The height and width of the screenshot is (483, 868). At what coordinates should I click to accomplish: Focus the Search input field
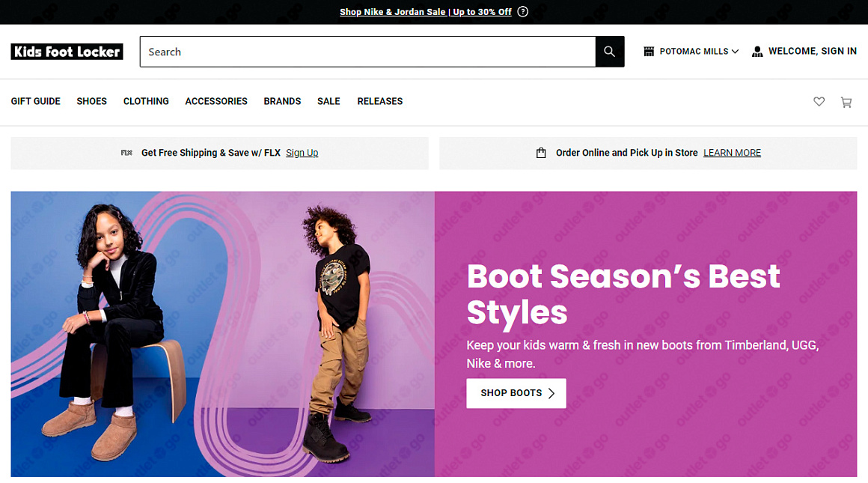click(368, 52)
